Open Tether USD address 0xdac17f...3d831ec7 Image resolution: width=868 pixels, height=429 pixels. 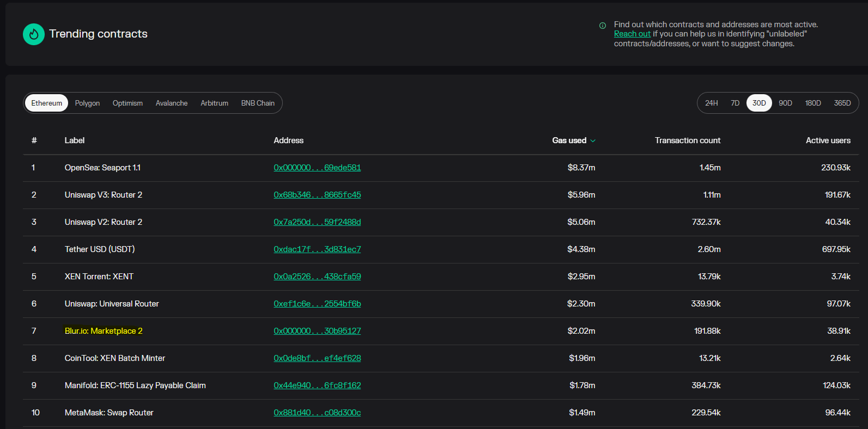pyautogui.click(x=317, y=249)
